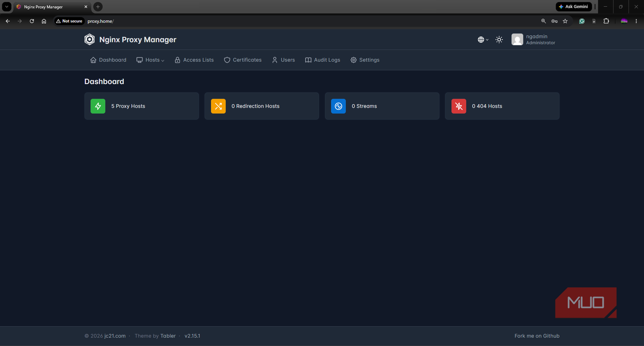Screen dimensions: 644x346
Task: Open the Access Lists page
Action: 194,60
